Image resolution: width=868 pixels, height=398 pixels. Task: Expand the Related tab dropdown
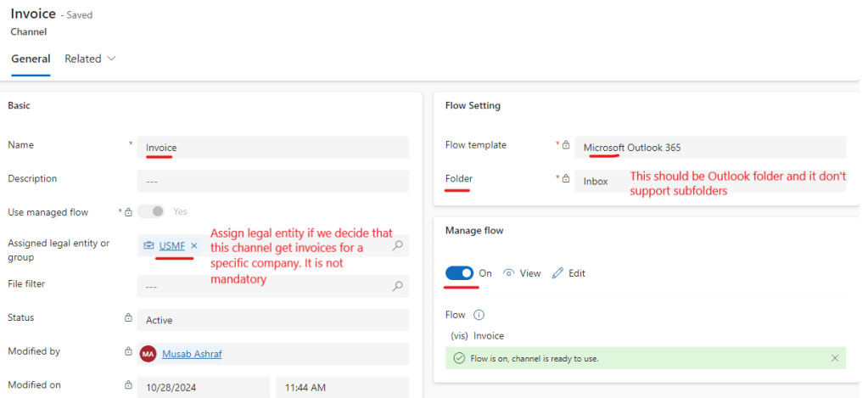coord(90,59)
